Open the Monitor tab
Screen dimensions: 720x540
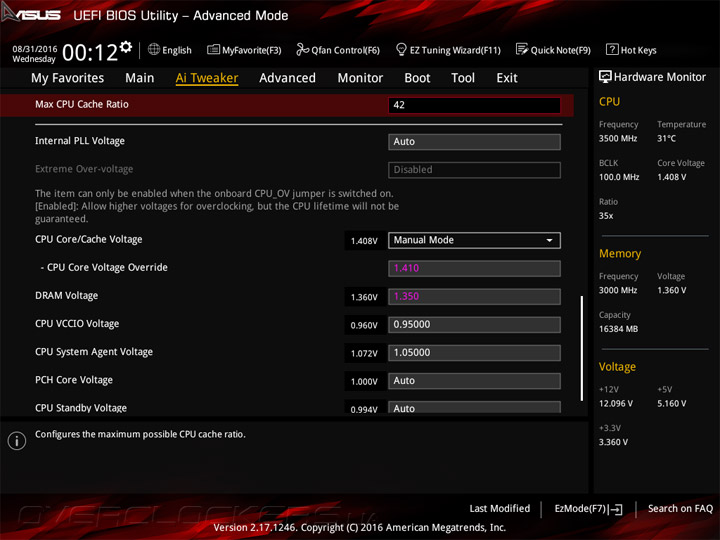360,78
